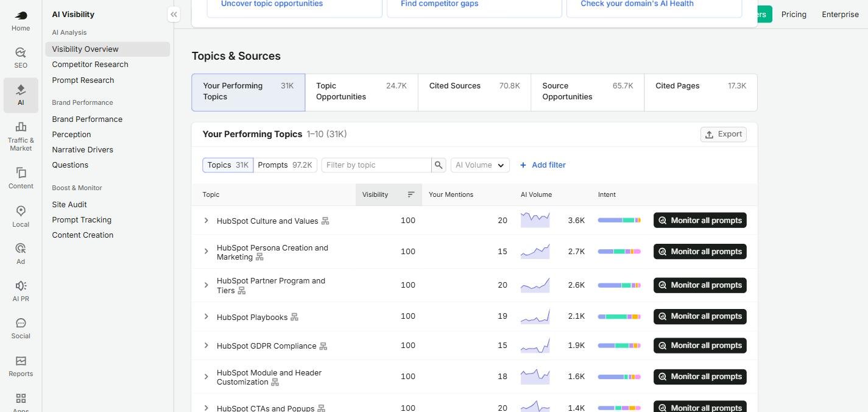Open the SEO section icon

pyautogui.click(x=21, y=52)
